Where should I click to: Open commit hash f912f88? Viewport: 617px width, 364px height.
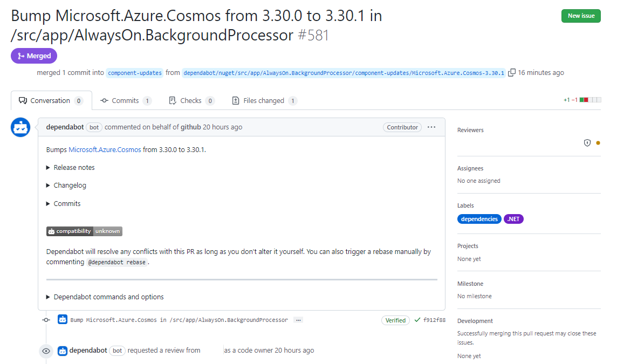[434, 320]
